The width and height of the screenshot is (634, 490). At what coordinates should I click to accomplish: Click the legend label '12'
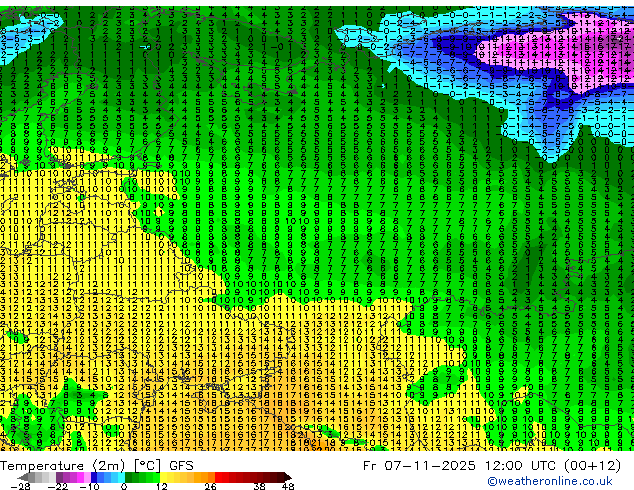(162, 486)
